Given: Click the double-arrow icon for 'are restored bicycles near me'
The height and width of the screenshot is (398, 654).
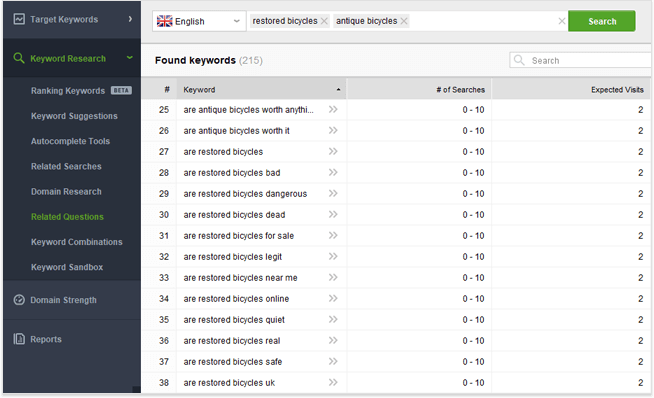Looking at the screenshot, I should pos(333,277).
